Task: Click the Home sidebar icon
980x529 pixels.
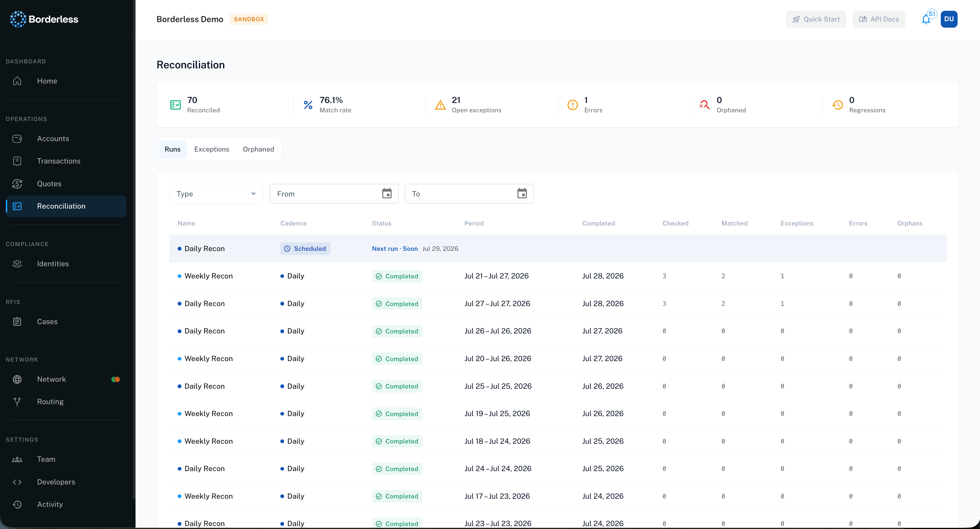Action: (17, 81)
